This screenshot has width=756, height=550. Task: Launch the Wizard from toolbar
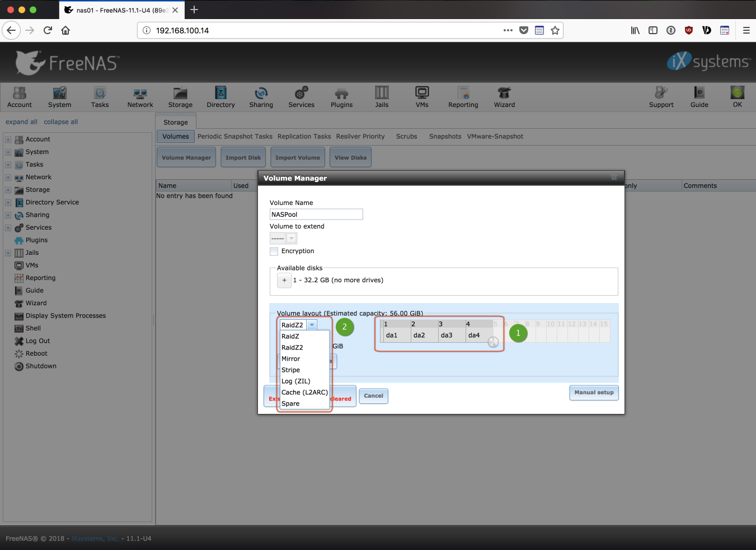point(504,97)
